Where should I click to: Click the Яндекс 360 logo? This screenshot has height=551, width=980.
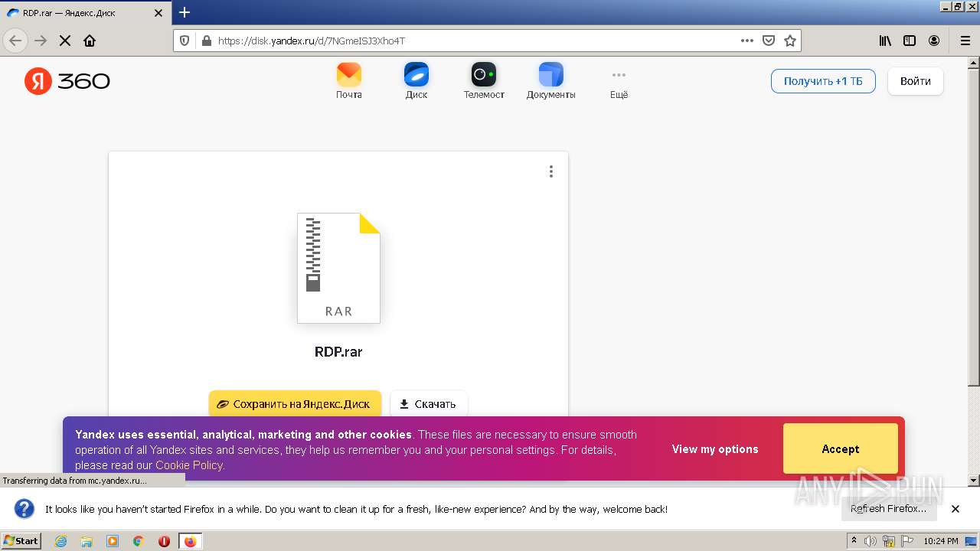(x=67, y=81)
